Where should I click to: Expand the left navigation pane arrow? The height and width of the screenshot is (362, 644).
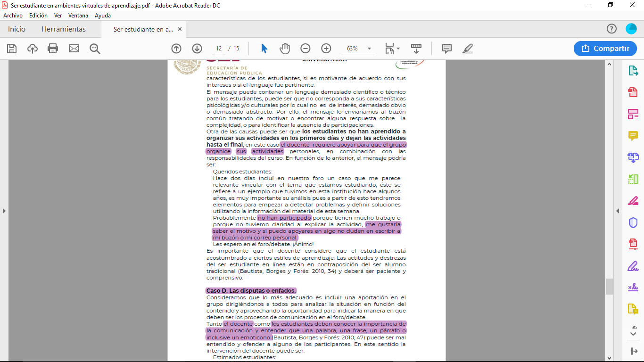pyautogui.click(x=4, y=211)
